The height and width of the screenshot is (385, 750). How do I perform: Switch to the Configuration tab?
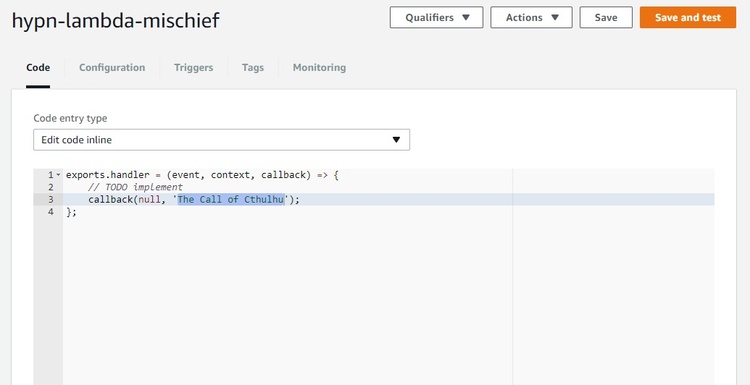[112, 67]
